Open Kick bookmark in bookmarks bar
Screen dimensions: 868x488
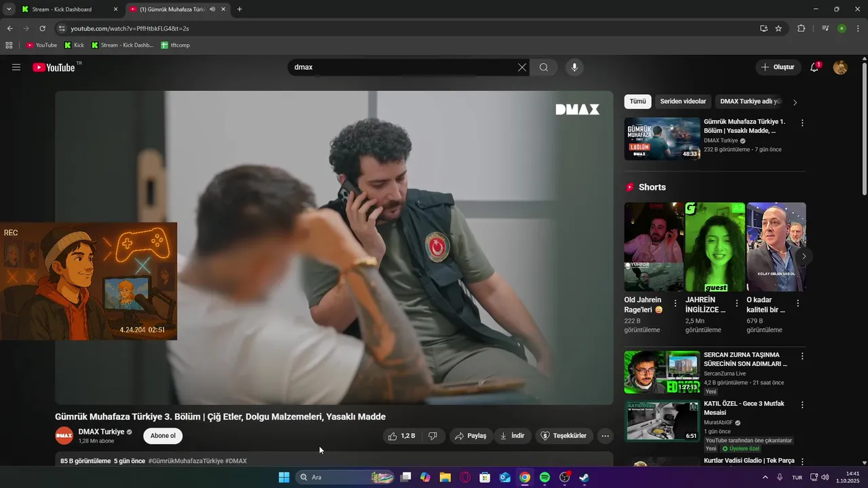(x=74, y=45)
